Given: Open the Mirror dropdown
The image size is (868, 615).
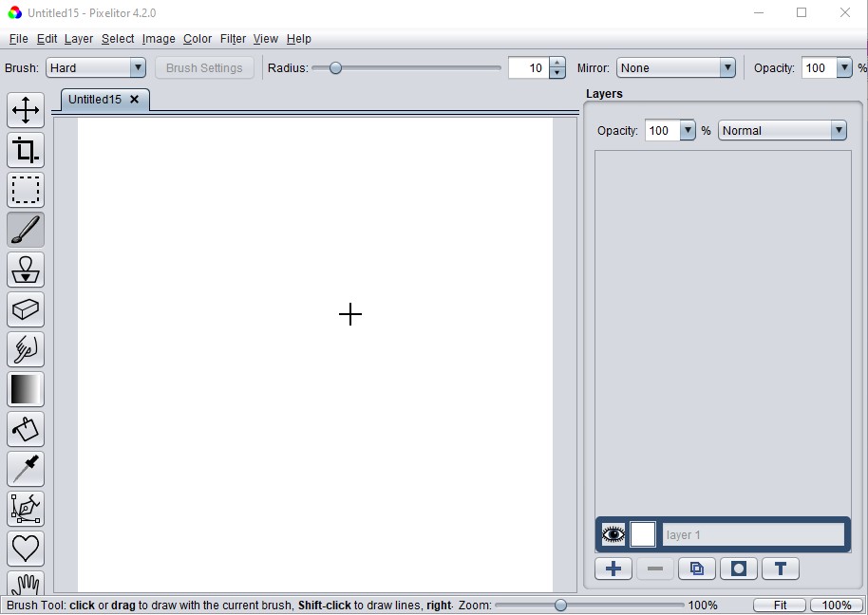Looking at the screenshot, I should pyautogui.click(x=676, y=68).
